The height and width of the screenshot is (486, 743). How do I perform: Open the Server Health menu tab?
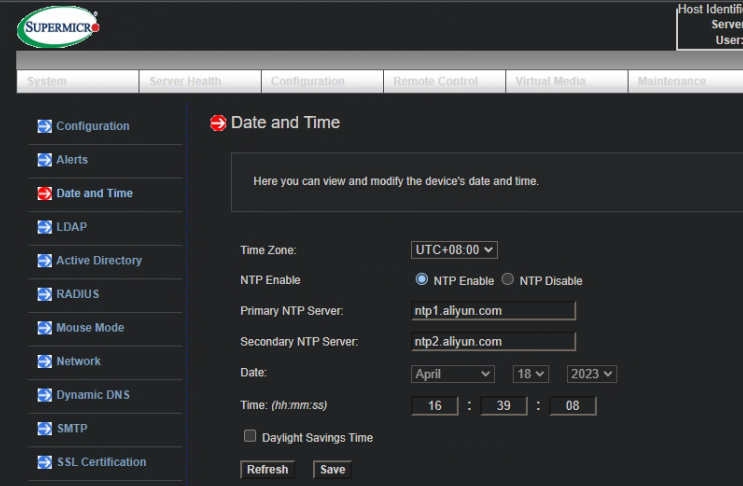click(x=200, y=81)
